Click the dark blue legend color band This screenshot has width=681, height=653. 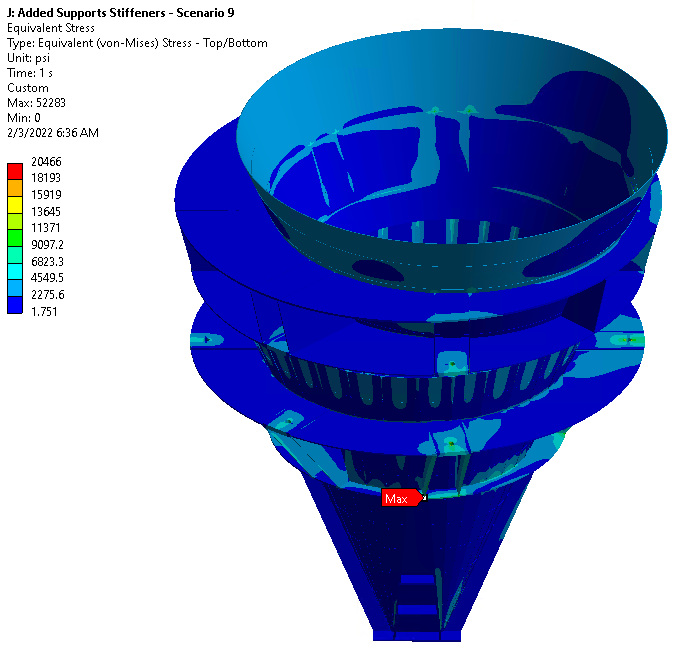click(15, 305)
